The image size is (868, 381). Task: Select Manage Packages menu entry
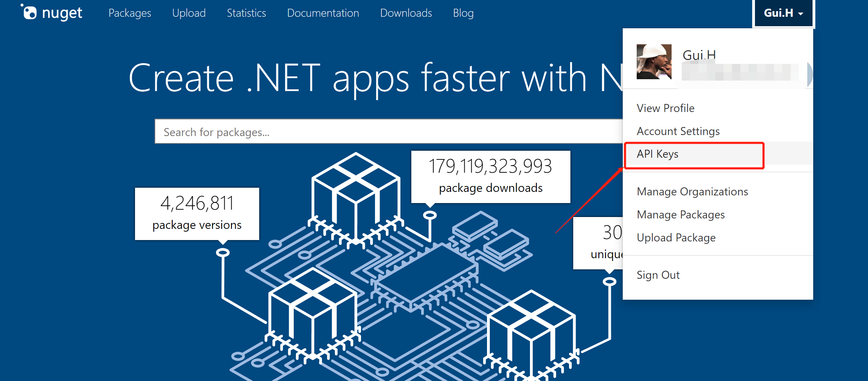[681, 215]
